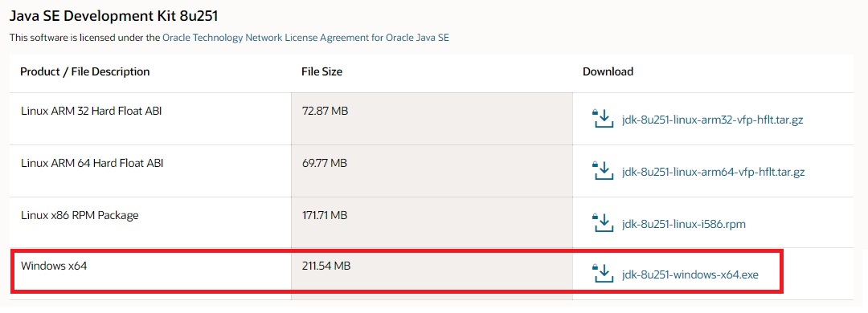The height and width of the screenshot is (313, 868).
Task: Open jdk-8u251-linux-arm64-vfp-hflt.tar.gz link
Action: (x=713, y=172)
